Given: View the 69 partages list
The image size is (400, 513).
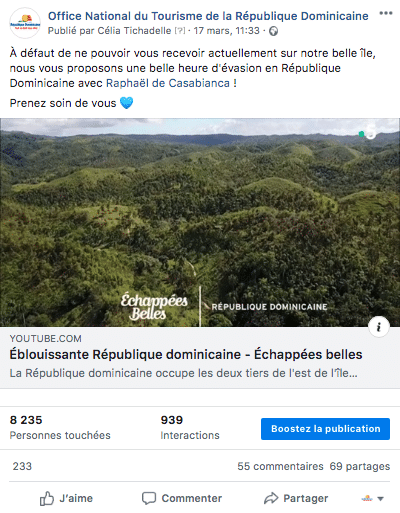Looking at the screenshot, I should point(360,466).
